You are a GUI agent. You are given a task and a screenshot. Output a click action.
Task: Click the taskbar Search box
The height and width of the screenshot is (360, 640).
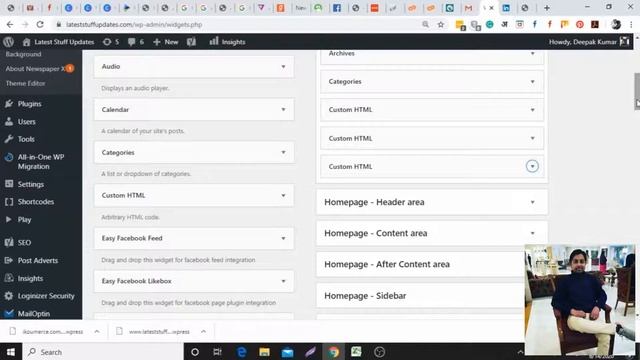pos(102,352)
